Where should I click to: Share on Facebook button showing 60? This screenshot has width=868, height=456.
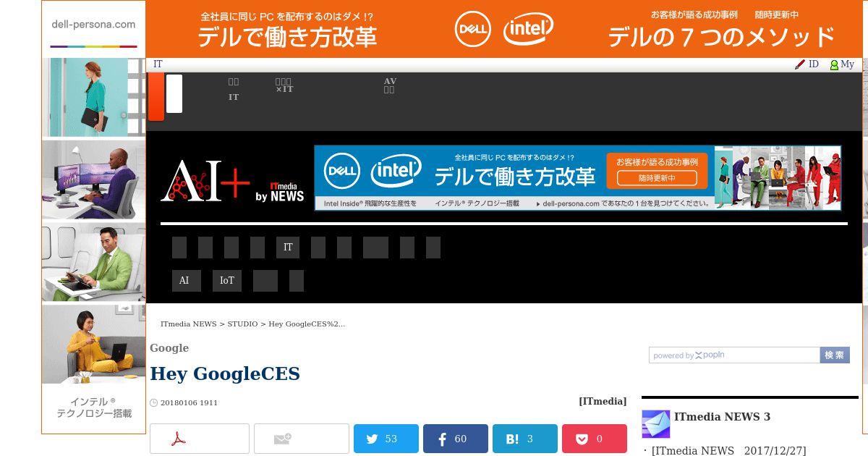[x=456, y=439]
